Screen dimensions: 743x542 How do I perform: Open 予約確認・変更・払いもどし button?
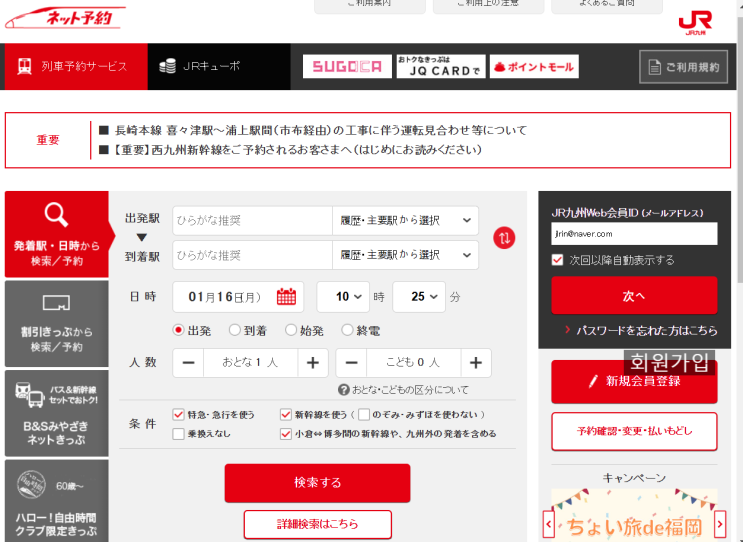(634, 431)
